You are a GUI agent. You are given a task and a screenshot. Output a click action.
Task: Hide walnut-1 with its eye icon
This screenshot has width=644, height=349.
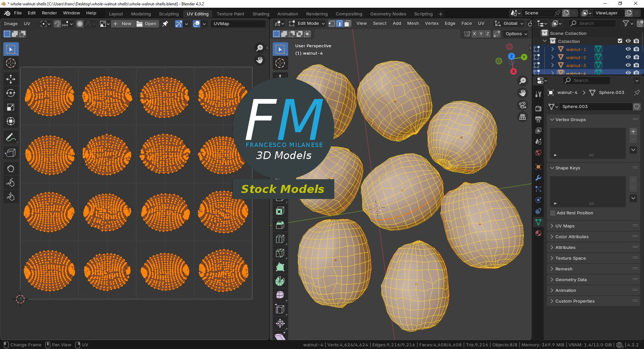pyautogui.click(x=628, y=49)
